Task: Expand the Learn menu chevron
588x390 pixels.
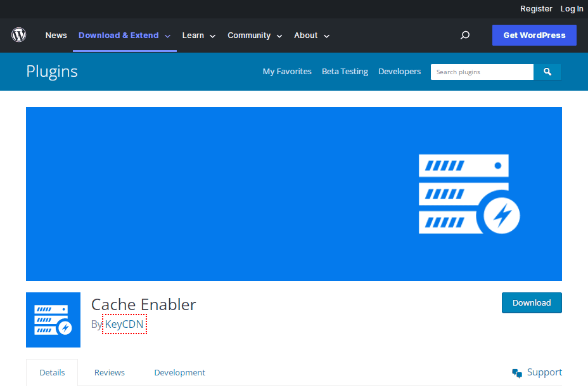Action: (x=213, y=36)
